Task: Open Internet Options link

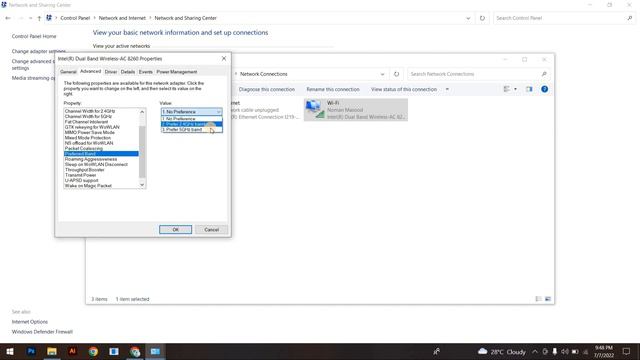Action: [x=30, y=322]
